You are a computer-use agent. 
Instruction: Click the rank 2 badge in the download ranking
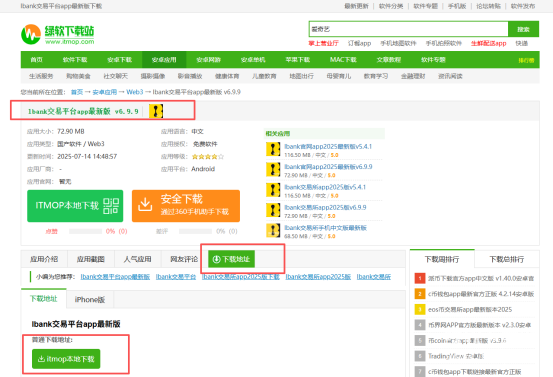click(x=420, y=294)
